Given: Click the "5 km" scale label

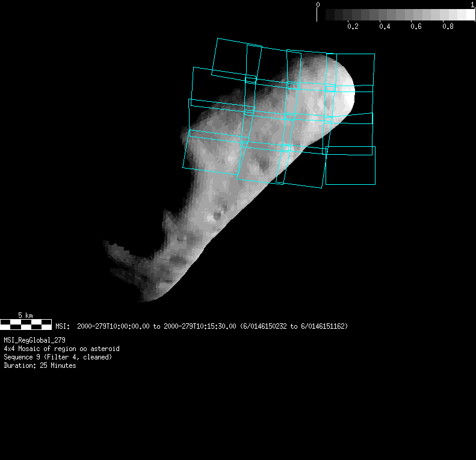Looking at the screenshot, I should (x=25, y=315).
